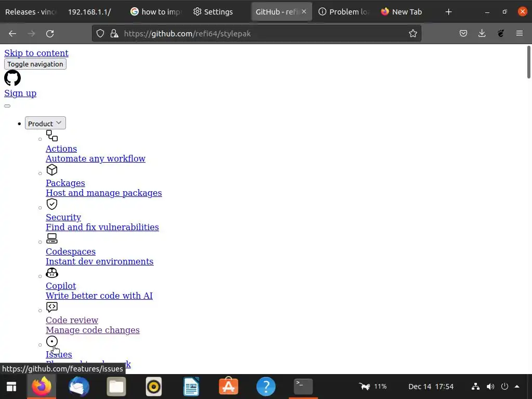Switch to the Problem loading tab
Viewport: 532px width, 399px height.
344,12
